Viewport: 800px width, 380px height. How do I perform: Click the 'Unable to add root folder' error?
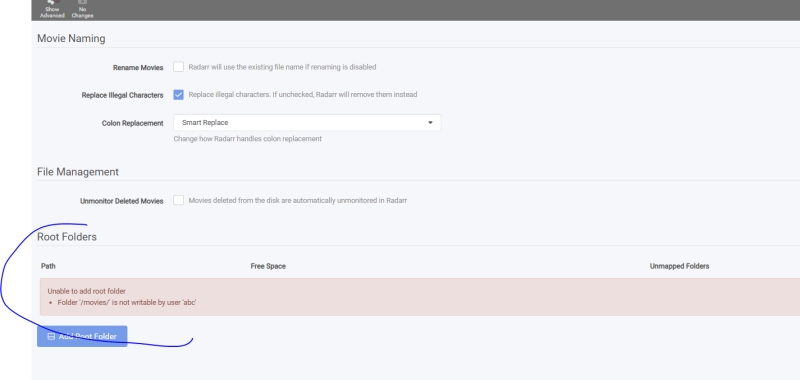click(x=86, y=291)
